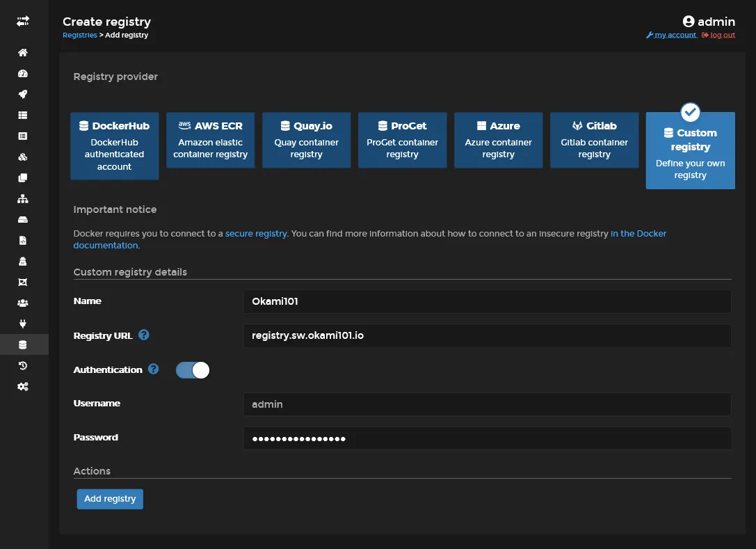
Task: Click the Name input field showing Okami101
Action: (x=487, y=301)
